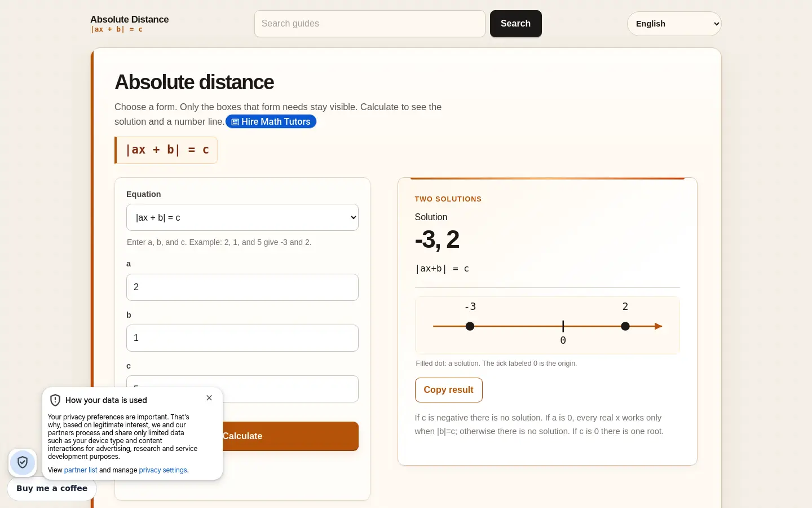The width and height of the screenshot is (812, 508).
Task: Click the Buy me a coffee button
Action: [x=52, y=488]
